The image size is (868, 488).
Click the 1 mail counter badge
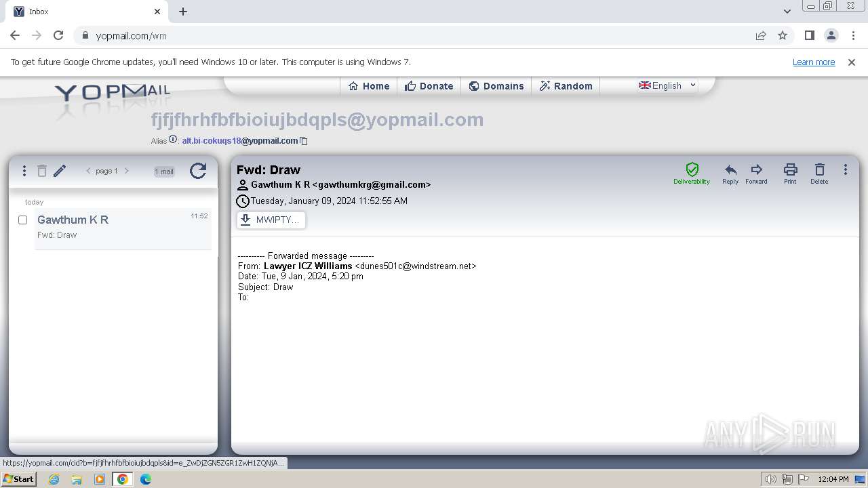164,171
